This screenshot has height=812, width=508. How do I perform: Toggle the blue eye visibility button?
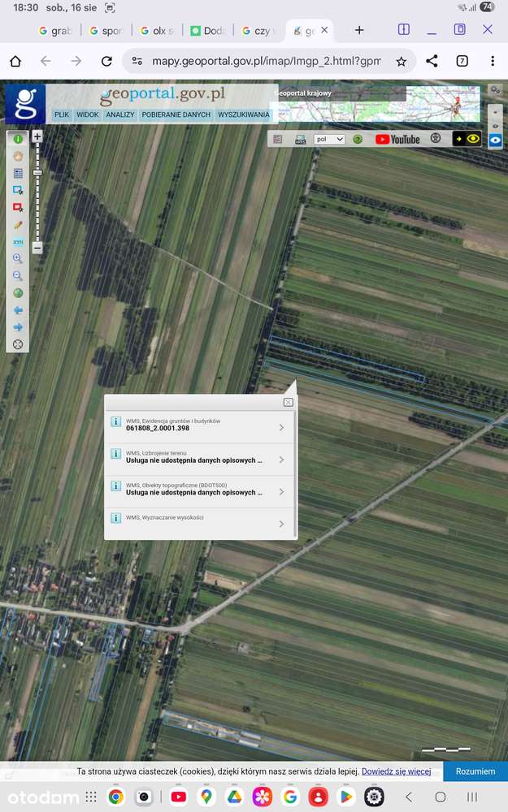pyautogui.click(x=496, y=140)
